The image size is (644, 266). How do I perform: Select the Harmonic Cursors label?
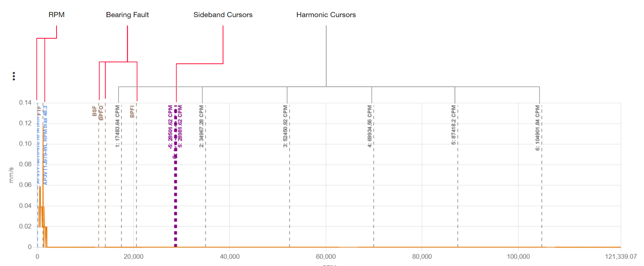point(326,15)
